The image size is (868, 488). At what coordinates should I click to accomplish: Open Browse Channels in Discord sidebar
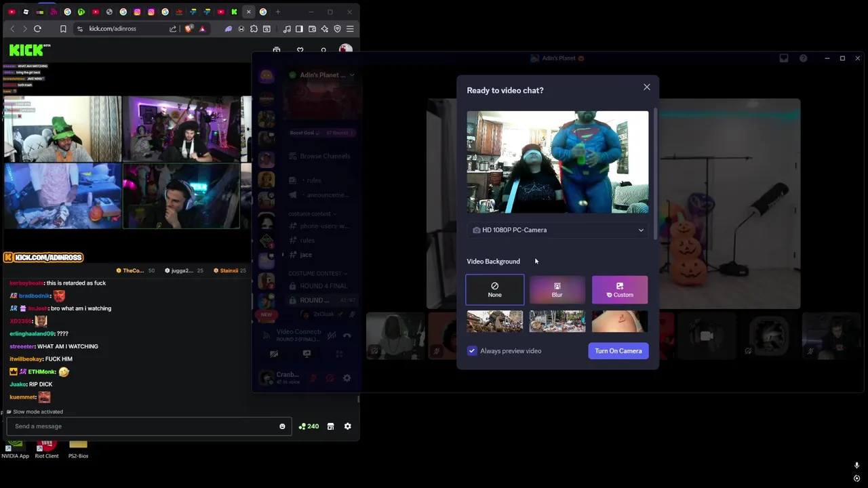(x=319, y=156)
